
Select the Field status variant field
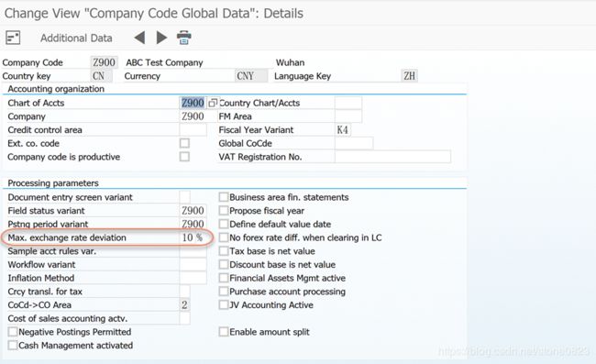(193, 211)
